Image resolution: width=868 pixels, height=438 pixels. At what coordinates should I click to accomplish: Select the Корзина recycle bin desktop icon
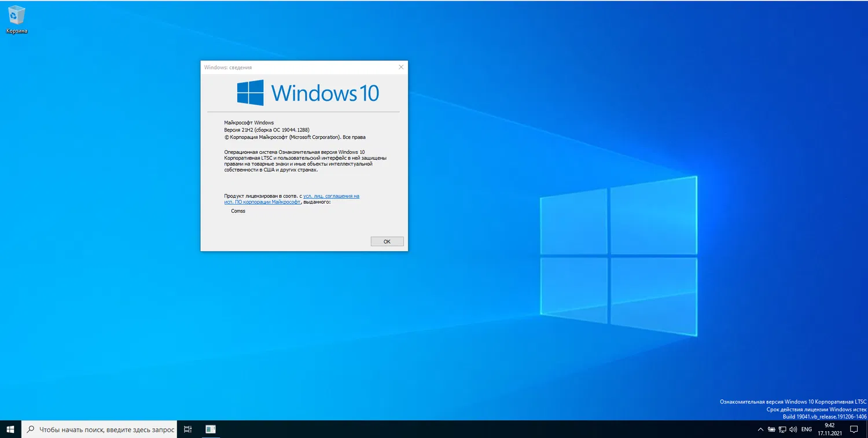[x=17, y=20]
